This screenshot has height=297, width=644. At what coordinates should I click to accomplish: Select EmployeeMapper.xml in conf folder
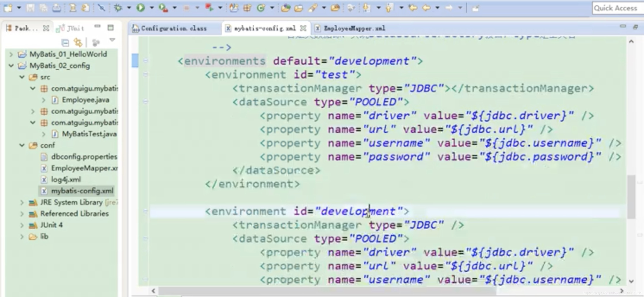[85, 168]
